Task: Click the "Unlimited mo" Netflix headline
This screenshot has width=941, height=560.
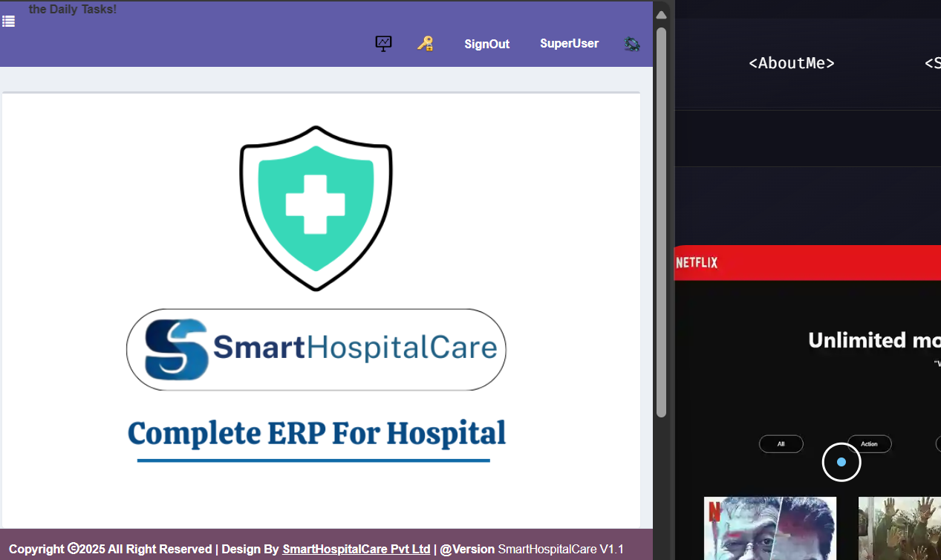Action: (874, 340)
